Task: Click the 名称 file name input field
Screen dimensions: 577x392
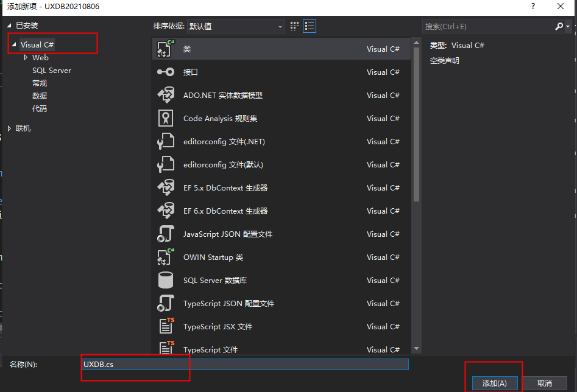Action: 244,364
